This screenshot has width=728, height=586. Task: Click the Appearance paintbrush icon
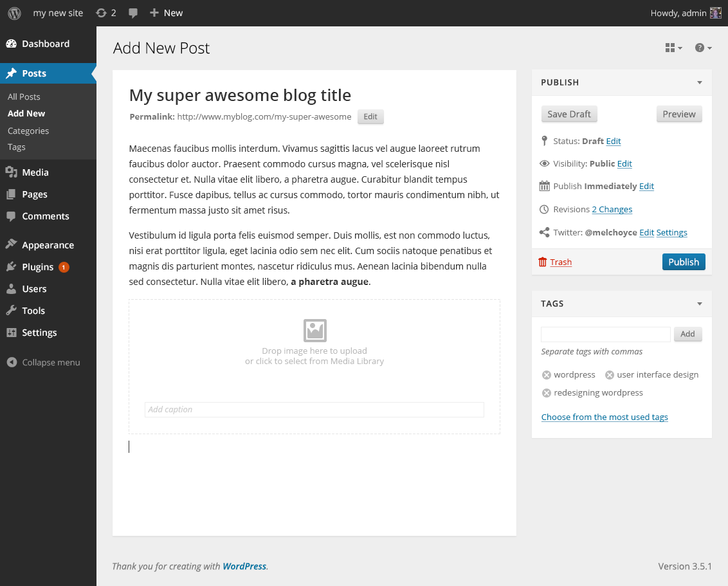click(11, 244)
